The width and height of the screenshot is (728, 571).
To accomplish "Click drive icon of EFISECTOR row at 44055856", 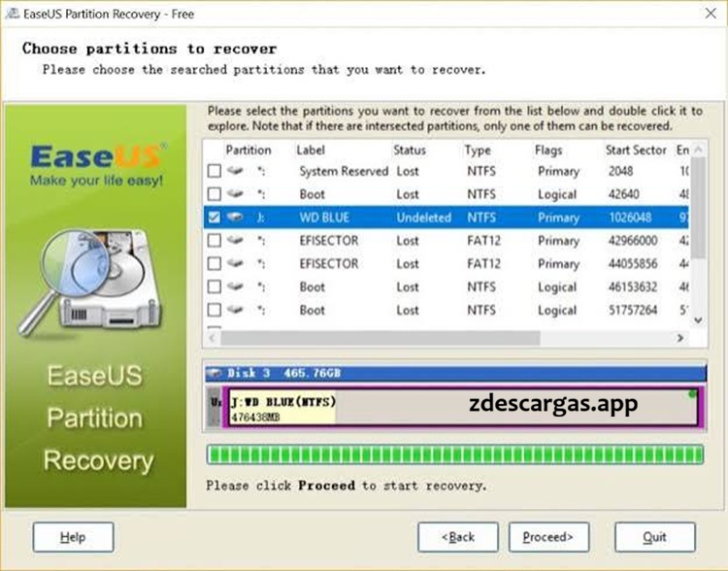I will [x=236, y=263].
